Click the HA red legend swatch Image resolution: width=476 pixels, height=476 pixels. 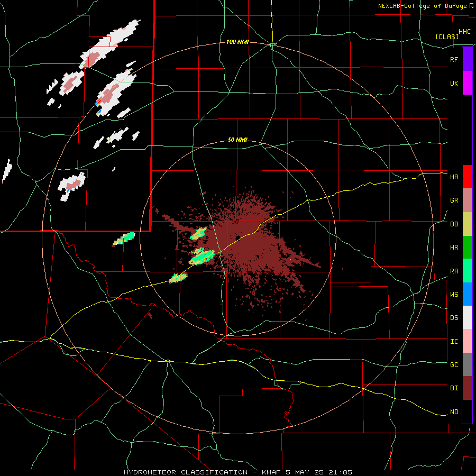[467, 177]
